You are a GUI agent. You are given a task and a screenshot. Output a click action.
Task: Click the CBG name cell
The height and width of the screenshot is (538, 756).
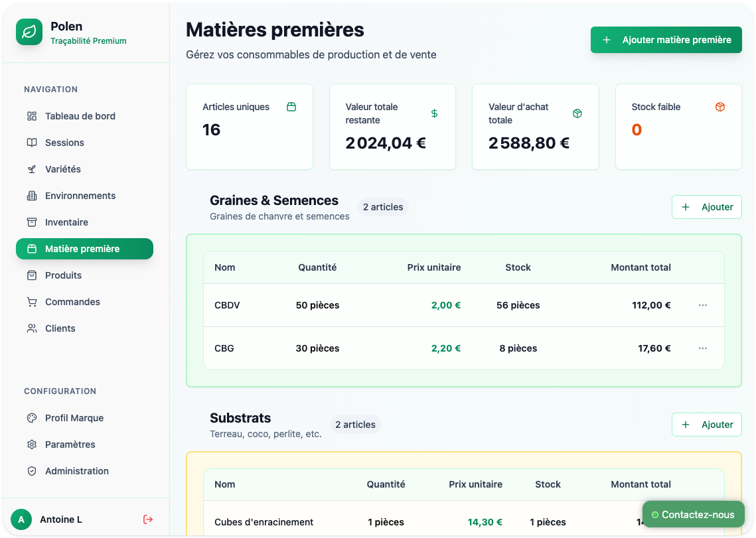pos(224,348)
